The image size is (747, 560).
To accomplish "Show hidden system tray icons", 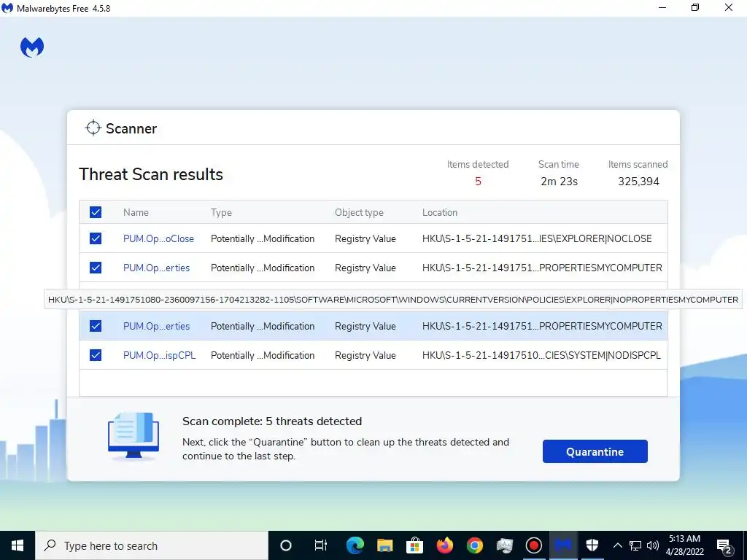I will click(x=617, y=545).
